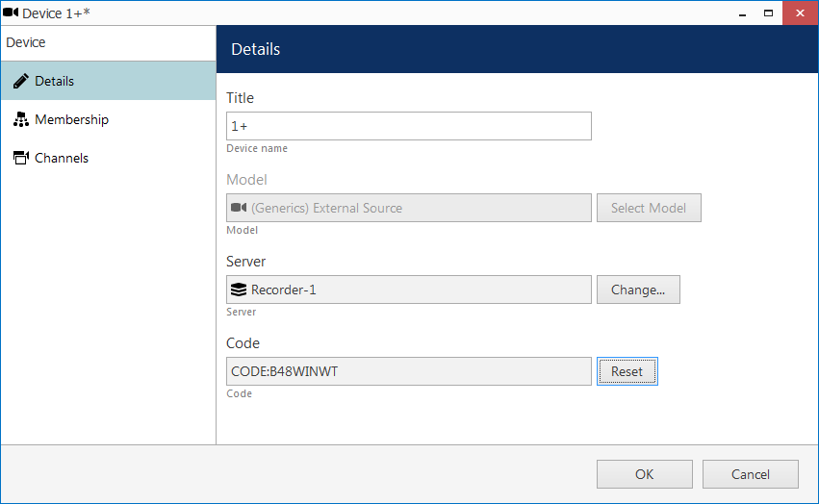819x504 pixels.
Task: Cancel the device dialog
Action: [751, 474]
